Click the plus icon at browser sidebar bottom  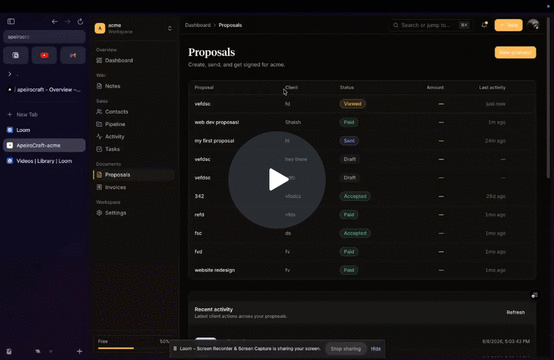point(79,351)
